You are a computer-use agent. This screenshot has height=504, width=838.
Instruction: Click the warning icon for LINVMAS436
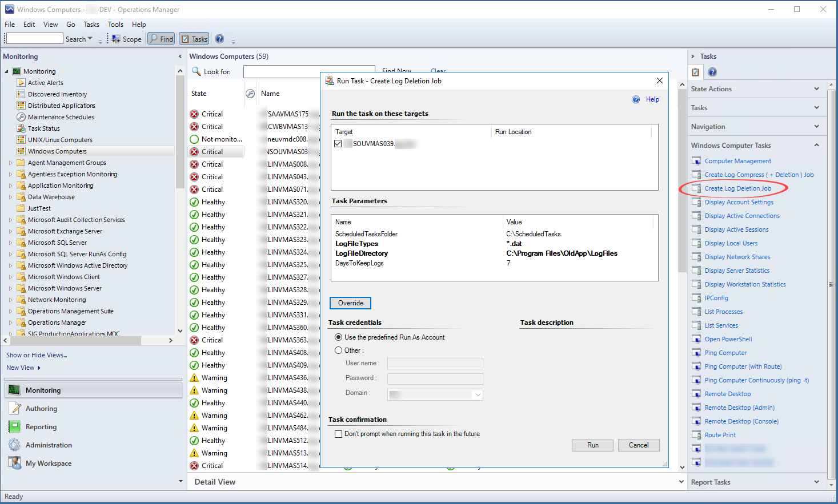pyautogui.click(x=194, y=378)
